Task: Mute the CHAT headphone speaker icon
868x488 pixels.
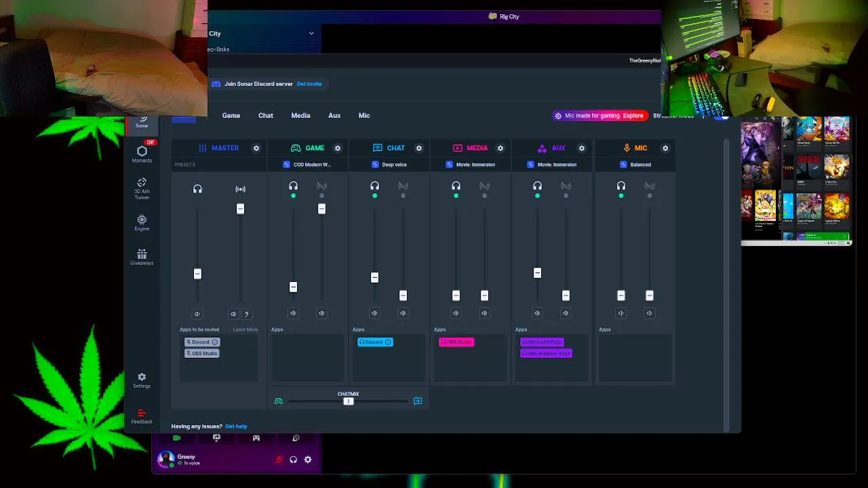Action: pos(374,313)
